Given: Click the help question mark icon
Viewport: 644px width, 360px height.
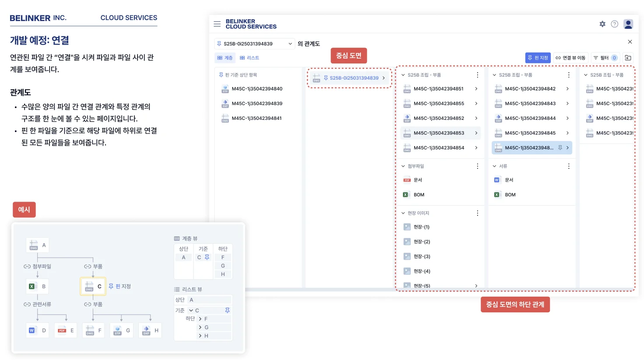Looking at the screenshot, I should point(615,24).
